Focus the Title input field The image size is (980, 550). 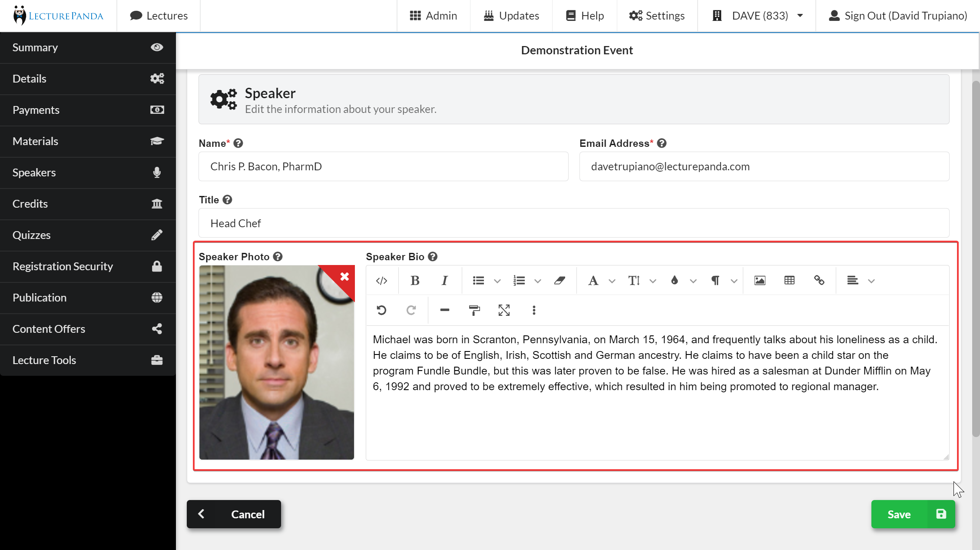(574, 223)
